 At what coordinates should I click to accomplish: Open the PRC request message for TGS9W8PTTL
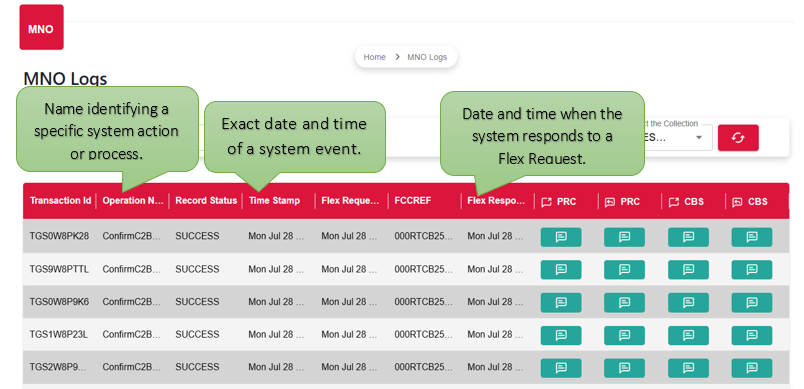pos(561,270)
